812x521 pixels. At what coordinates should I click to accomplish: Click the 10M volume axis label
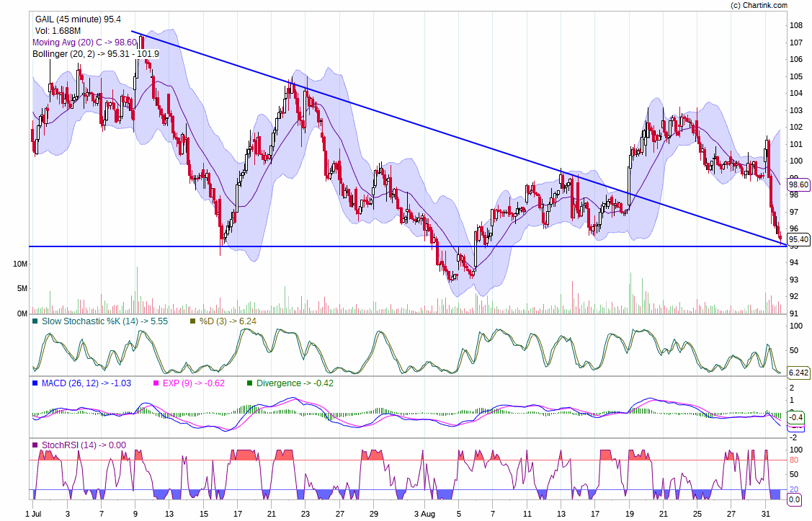[21, 264]
